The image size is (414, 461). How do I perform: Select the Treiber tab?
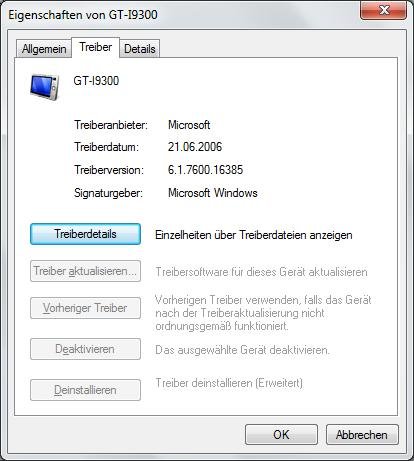coord(95,47)
